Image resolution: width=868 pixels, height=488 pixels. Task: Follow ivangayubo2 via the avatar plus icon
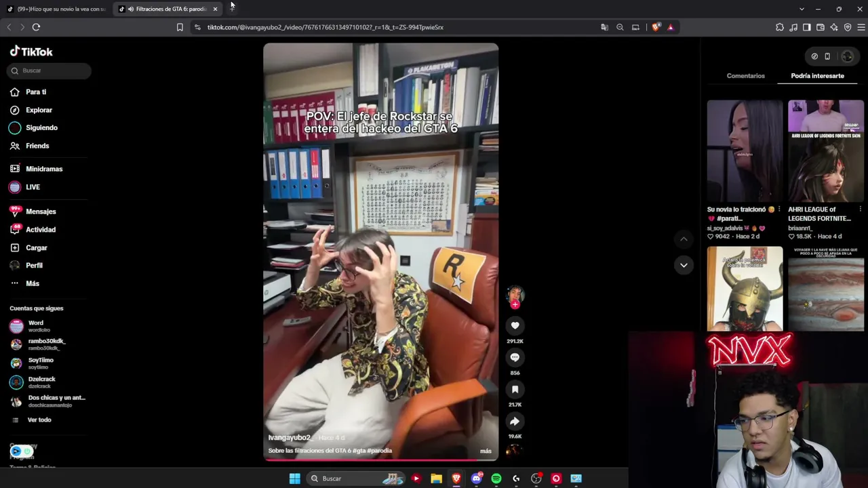click(515, 305)
